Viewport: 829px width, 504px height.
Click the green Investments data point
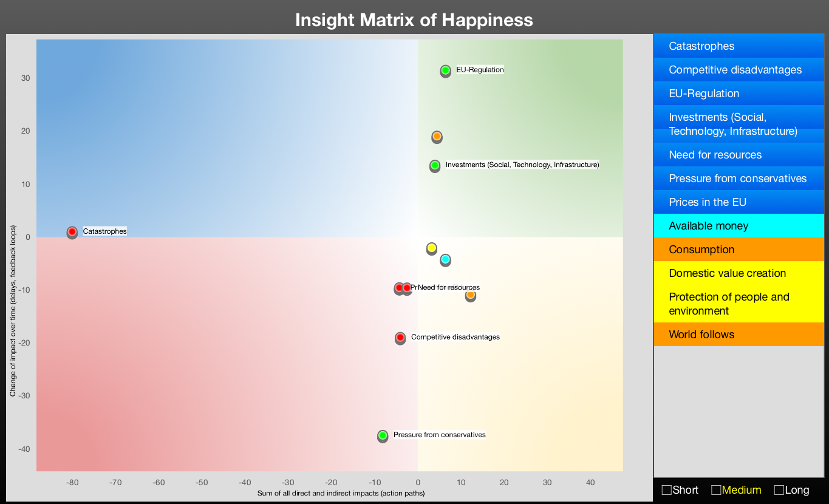click(x=435, y=165)
